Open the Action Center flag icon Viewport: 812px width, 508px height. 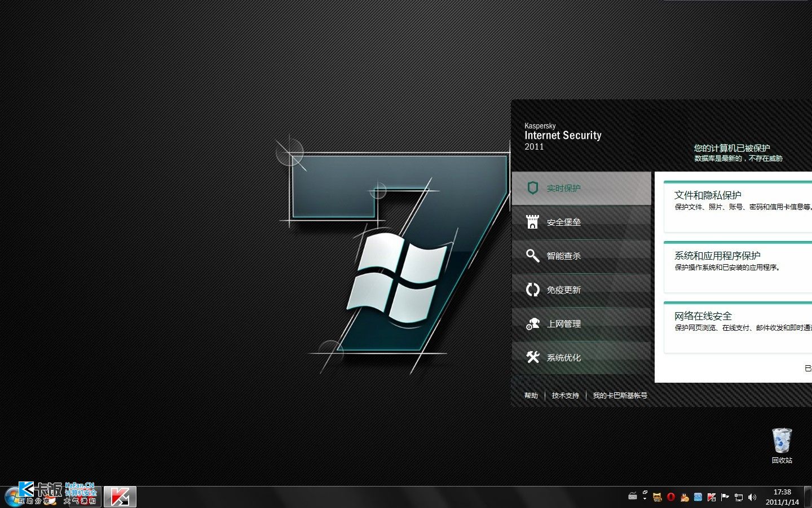point(725,497)
